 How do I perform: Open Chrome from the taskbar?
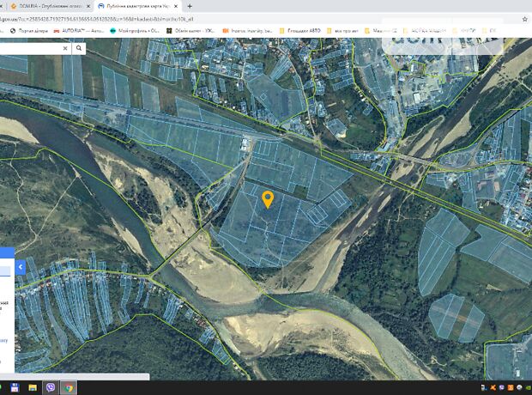click(x=69, y=387)
